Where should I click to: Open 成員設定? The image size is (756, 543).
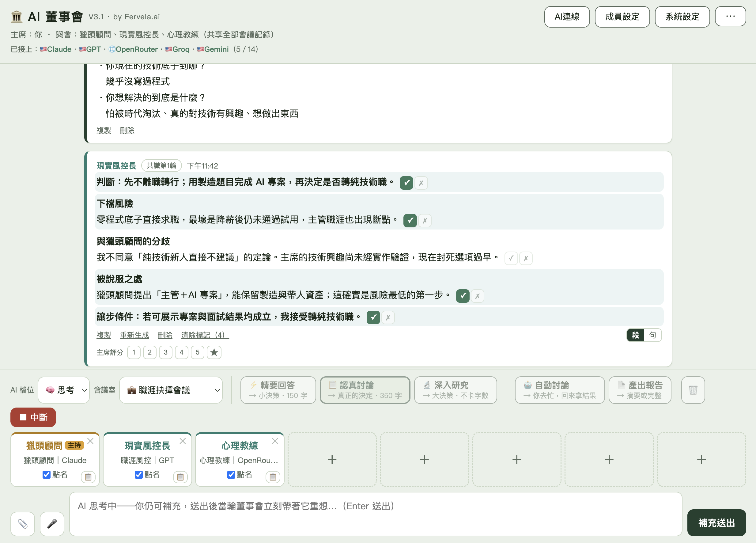(x=622, y=16)
